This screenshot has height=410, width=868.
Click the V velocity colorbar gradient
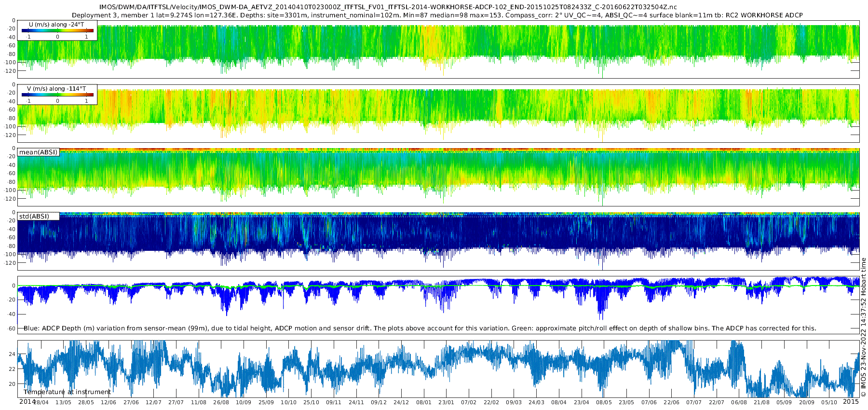pyautogui.click(x=57, y=95)
